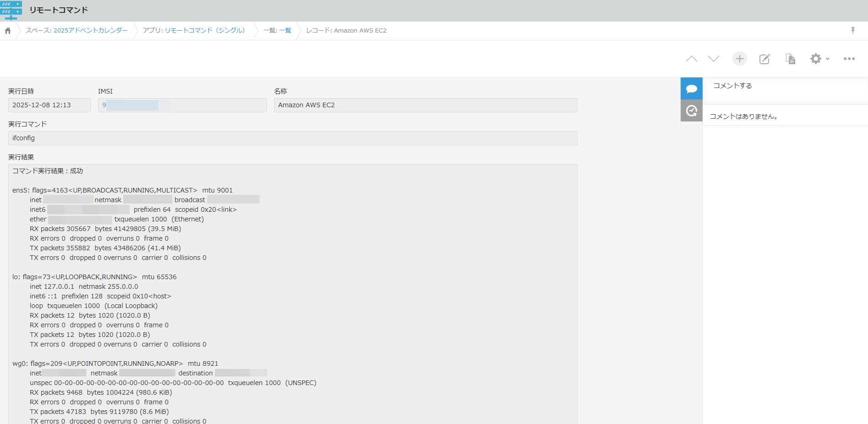Click the ens5 flags line
868x424 pixels.
(122, 190)
